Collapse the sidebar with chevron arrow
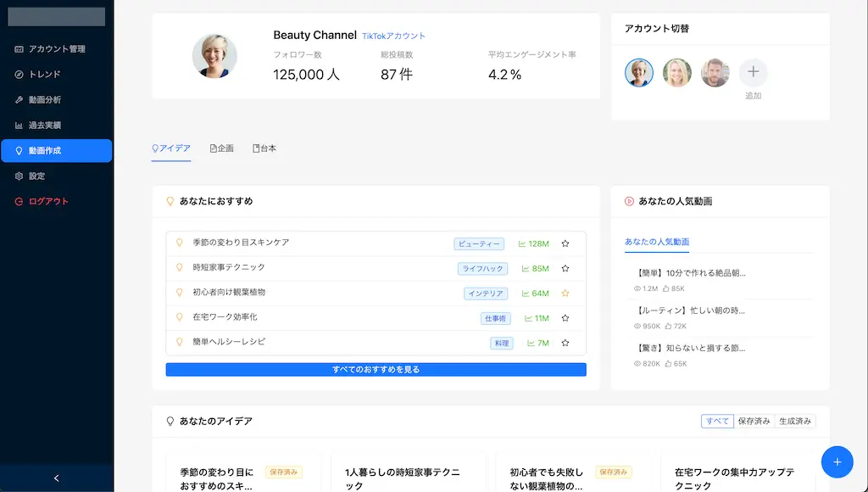The image size is (868, 492). 57,478
